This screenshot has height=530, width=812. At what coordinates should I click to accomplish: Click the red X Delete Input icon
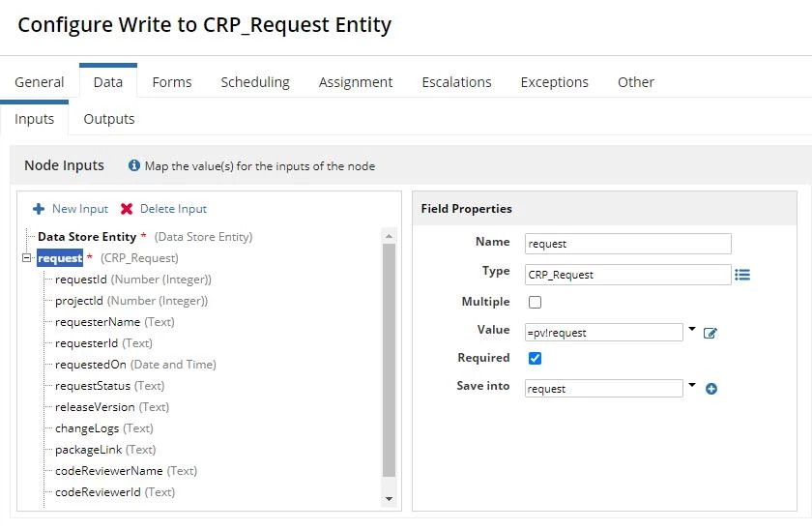[127, 209]
